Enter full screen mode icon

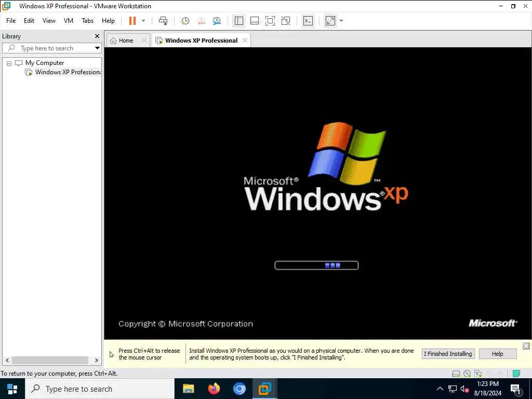click(x=270, y=21)
